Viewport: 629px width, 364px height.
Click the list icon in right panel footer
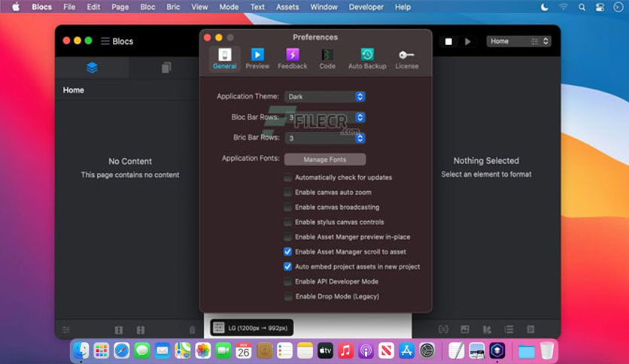click(x=509, y=329)
